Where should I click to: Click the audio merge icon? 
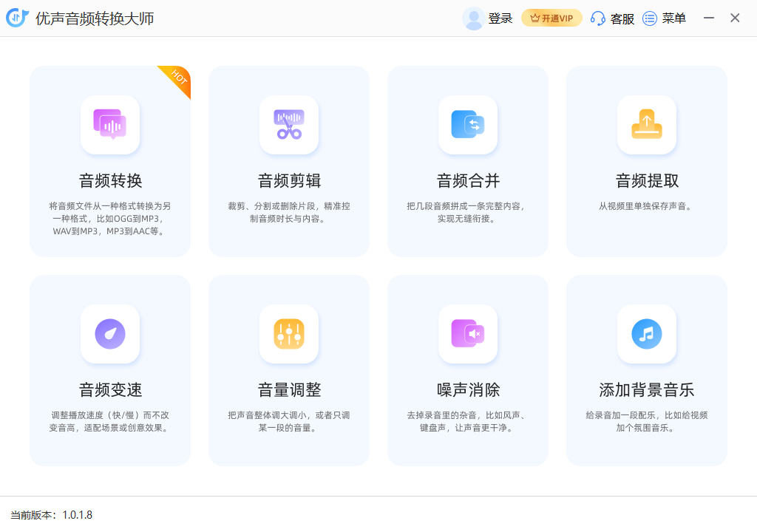(x=468, y=125)
